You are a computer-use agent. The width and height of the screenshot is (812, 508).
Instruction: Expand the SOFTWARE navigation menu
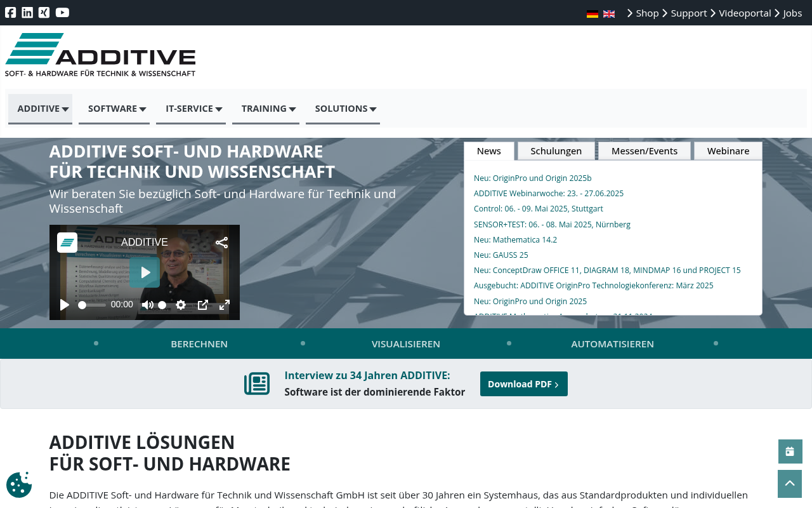pyautogui.click(x=114, y=109)
